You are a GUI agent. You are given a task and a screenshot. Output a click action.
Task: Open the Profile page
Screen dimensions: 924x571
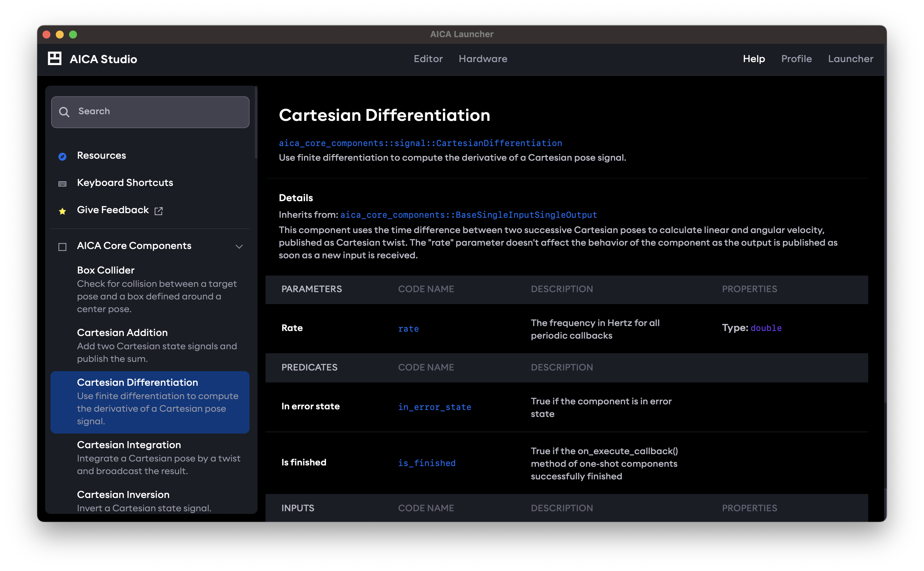[797, 59]
